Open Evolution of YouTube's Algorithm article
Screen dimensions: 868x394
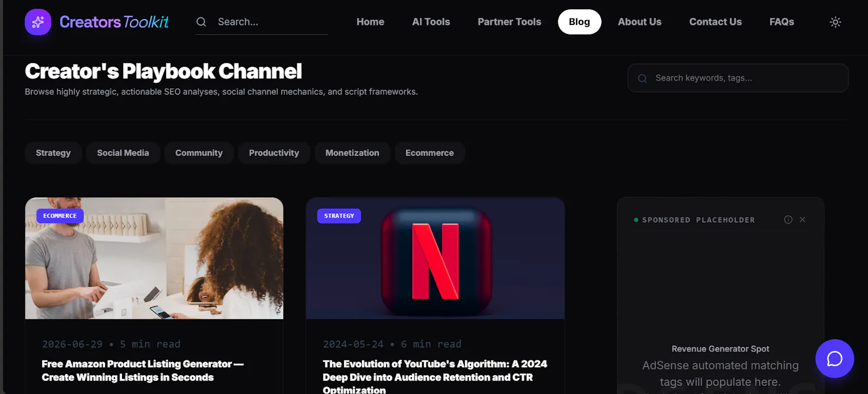pos(435,377)
